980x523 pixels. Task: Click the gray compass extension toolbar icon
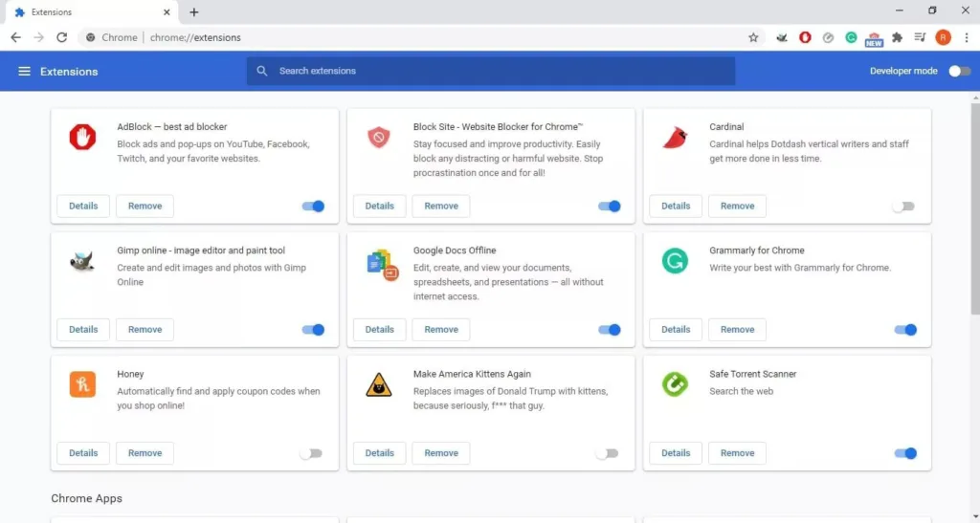pyautogui.click(x=828, y=37)
